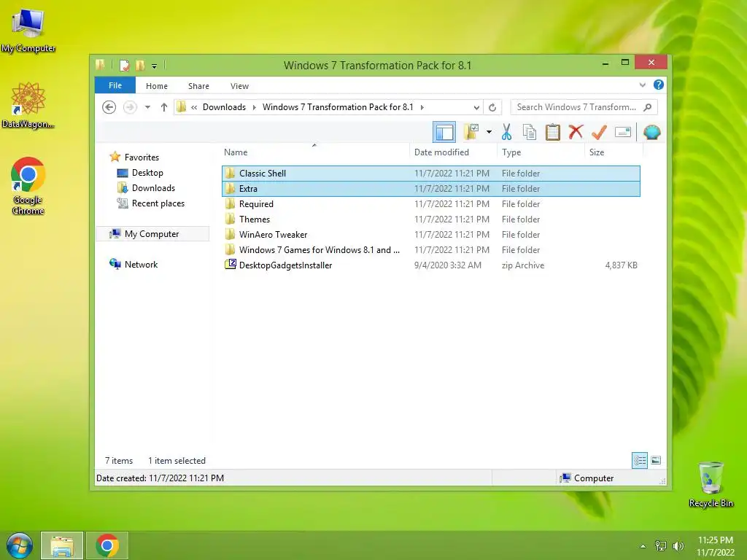This screenshot has height=560, width=747.
Task: Click the blue globe shell toolbar icon
Action: coord(651,132)
